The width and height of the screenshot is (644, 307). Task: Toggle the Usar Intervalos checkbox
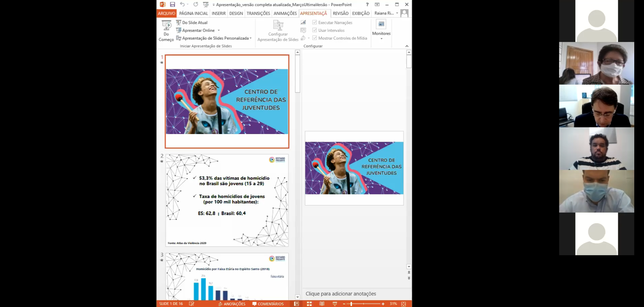(x=314, y=30)
